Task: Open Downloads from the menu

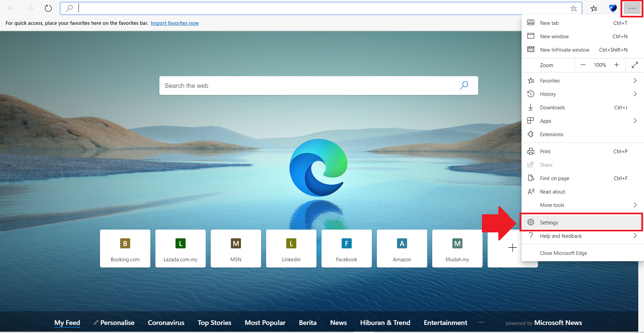Action: coord(583,108)
